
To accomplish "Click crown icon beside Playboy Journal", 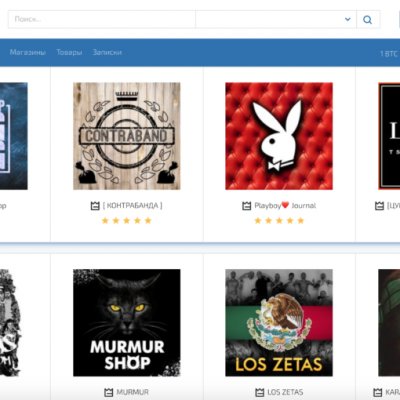I will pyautogui.click(x=247, y=206).
